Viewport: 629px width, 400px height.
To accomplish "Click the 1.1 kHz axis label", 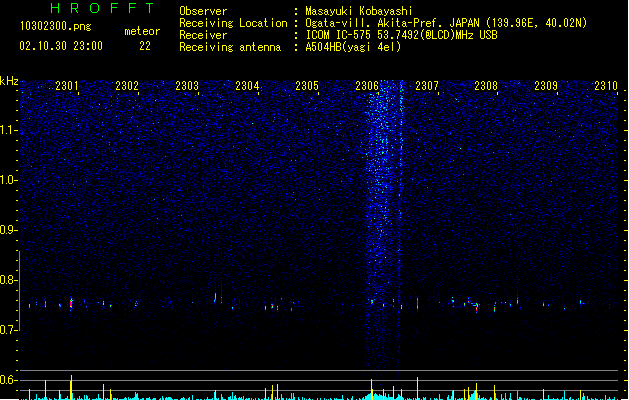I will pos(8,130).
